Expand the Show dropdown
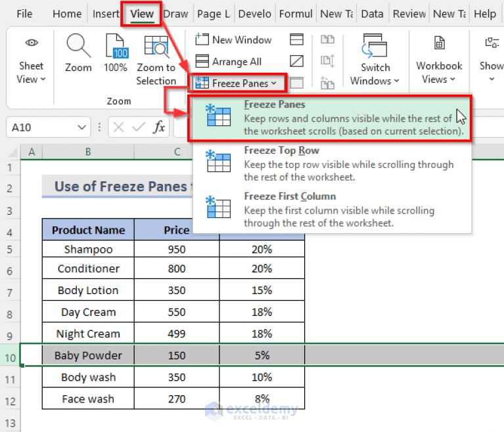This screenshot has height=432, width=504. tap(492, 60)
